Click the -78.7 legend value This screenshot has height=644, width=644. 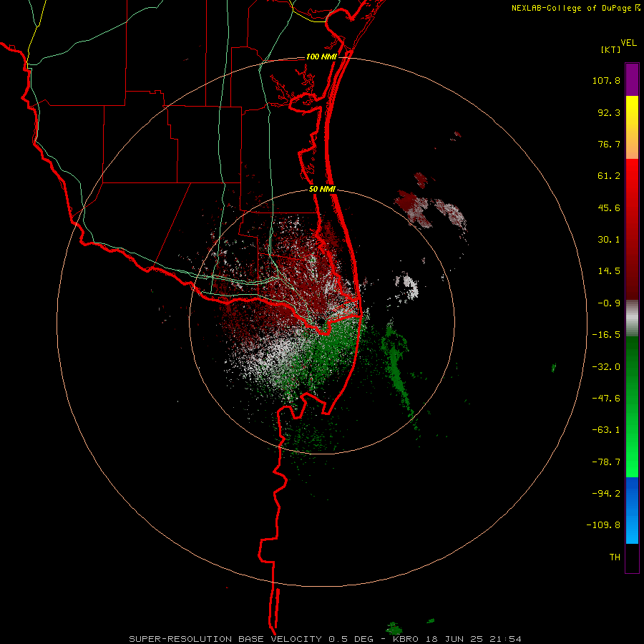[x=606, y=462]
